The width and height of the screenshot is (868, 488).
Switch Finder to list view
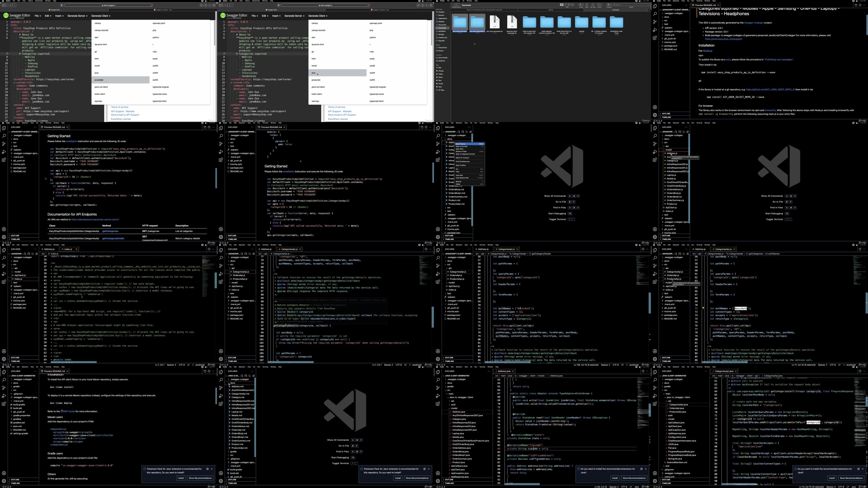pyautogui.click(x=565, y=5)
